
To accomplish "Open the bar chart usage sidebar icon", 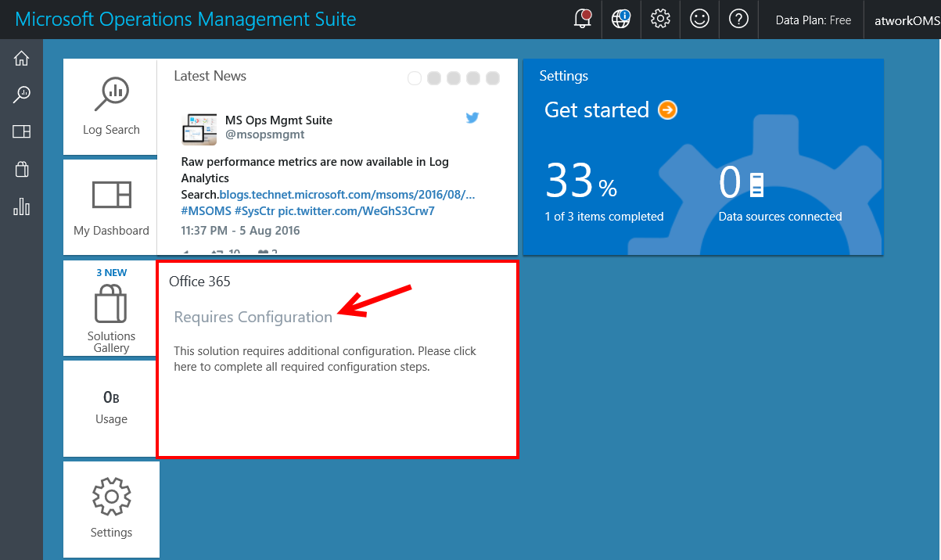I will [x=21, y=206].
